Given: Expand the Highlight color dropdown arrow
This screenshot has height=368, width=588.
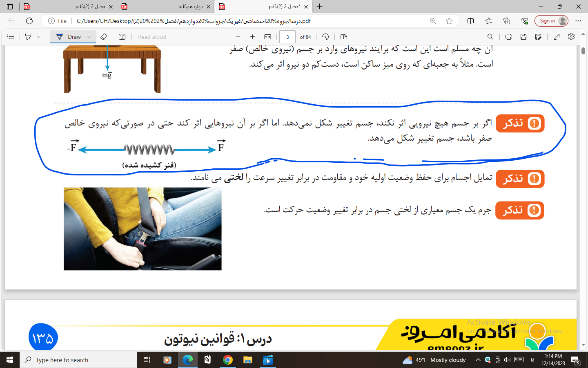Looking at the screenshot, I should click(39, 37).
